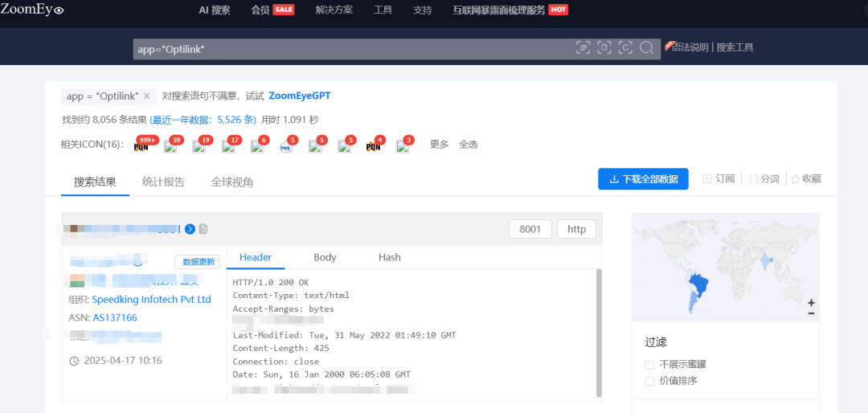
Task: Select related icon with 17 badge
Action: coord(228,146)
